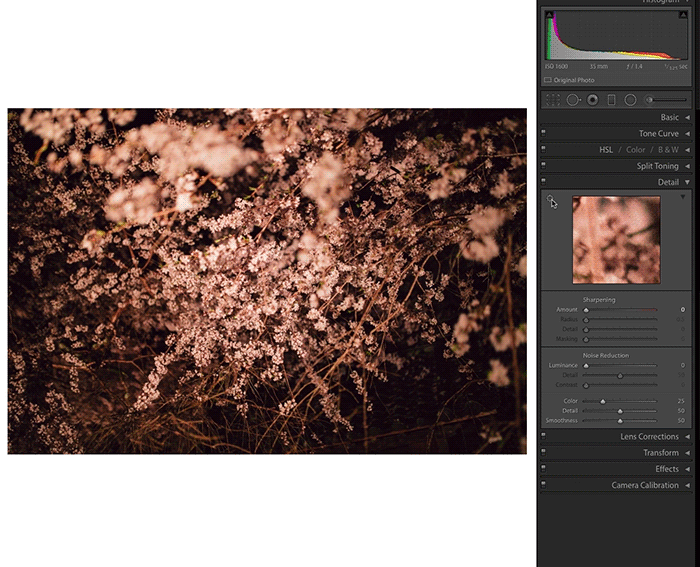700x567 pixels.
Task: Toggle histogram shadow clipping indicator
Action: point(549,15)
